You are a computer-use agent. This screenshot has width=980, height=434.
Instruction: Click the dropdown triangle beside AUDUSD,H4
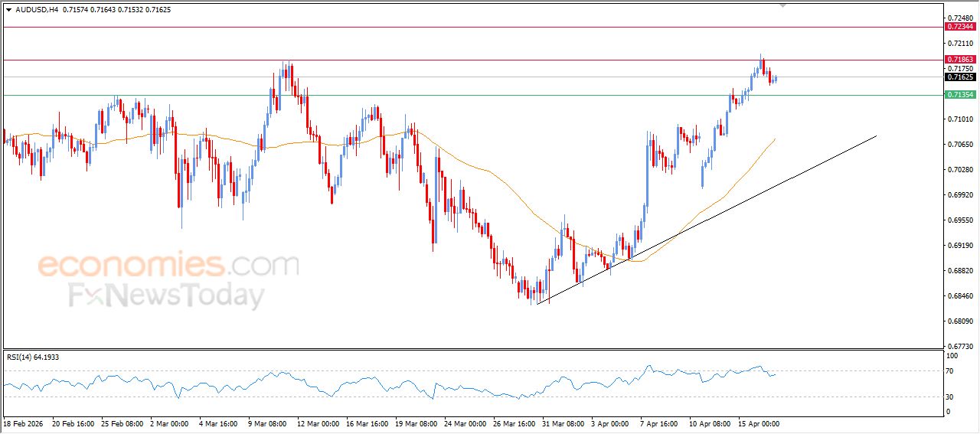coord(8,10)
